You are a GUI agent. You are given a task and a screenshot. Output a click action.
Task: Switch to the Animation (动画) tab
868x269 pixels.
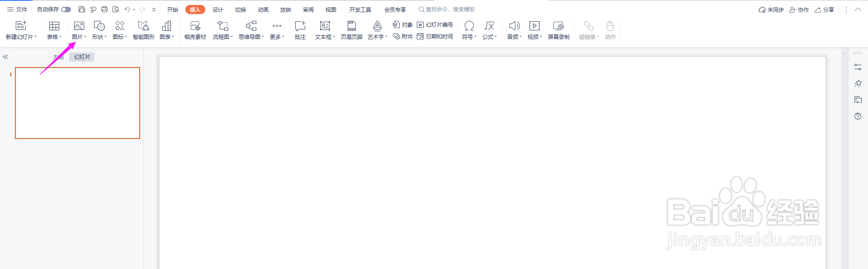pos(263,10)
